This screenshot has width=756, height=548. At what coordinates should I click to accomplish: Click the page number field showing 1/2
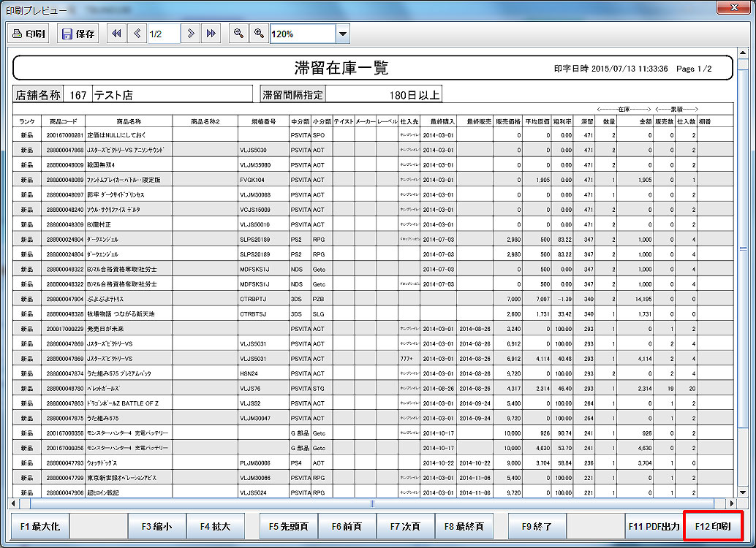163,34
